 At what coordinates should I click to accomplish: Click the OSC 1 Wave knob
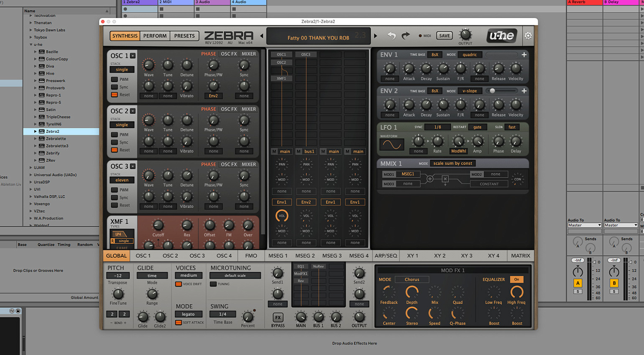(x=149, y=65)
